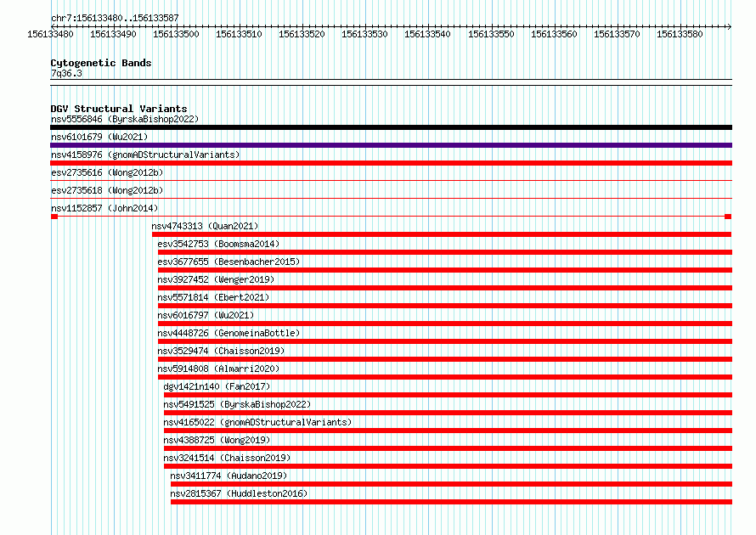The image size is (756, 535).
Task: Open nsv5491525 (ByrskaBishop2022) variant
Action: [x=237, y=404]
